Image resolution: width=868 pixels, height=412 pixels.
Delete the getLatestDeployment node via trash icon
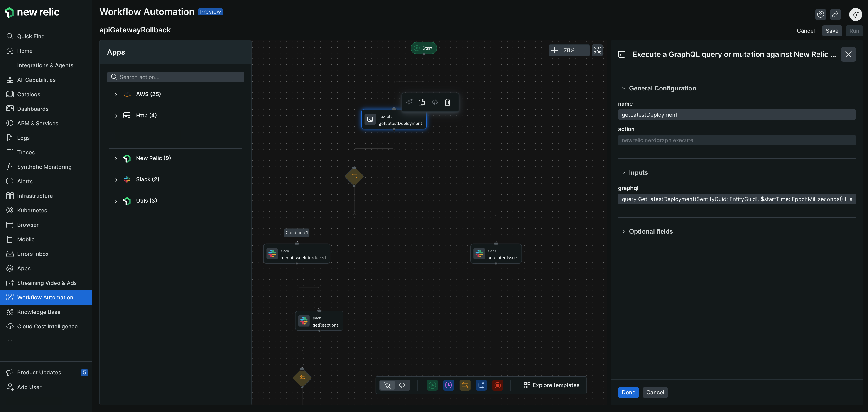tap(447, 102)
